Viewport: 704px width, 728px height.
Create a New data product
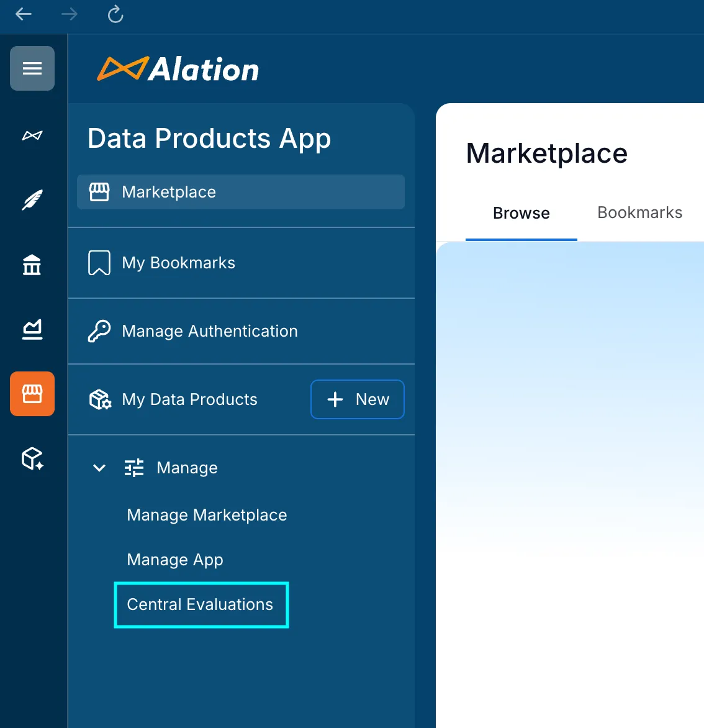point(358,399)
